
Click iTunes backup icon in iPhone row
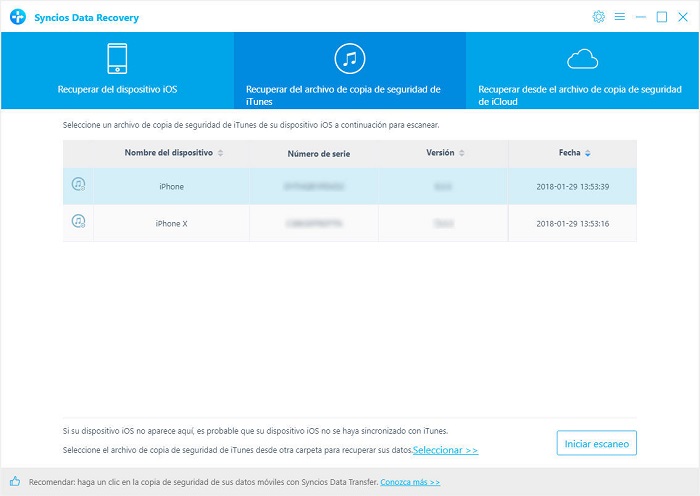click(x=79, y=184)
